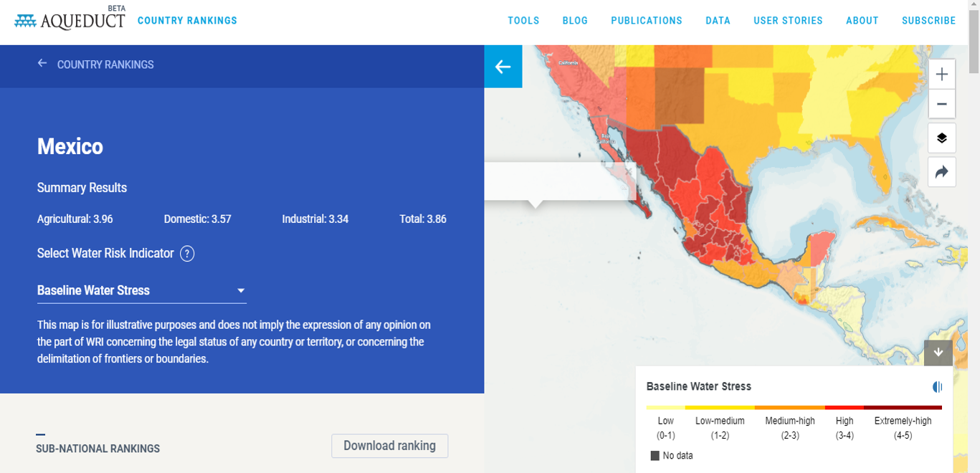Go to the Publications page
Screen dimensions: 980x473
point(647,21)
